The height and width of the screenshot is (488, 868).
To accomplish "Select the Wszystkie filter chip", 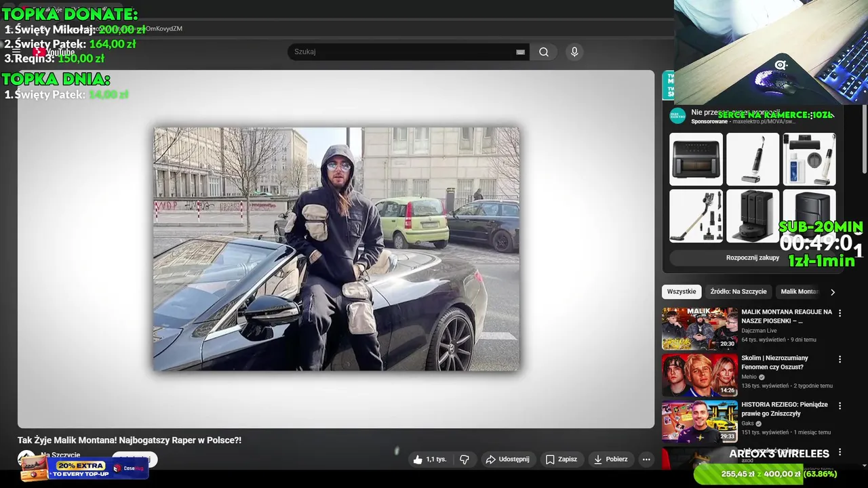I will coord(682,291).
